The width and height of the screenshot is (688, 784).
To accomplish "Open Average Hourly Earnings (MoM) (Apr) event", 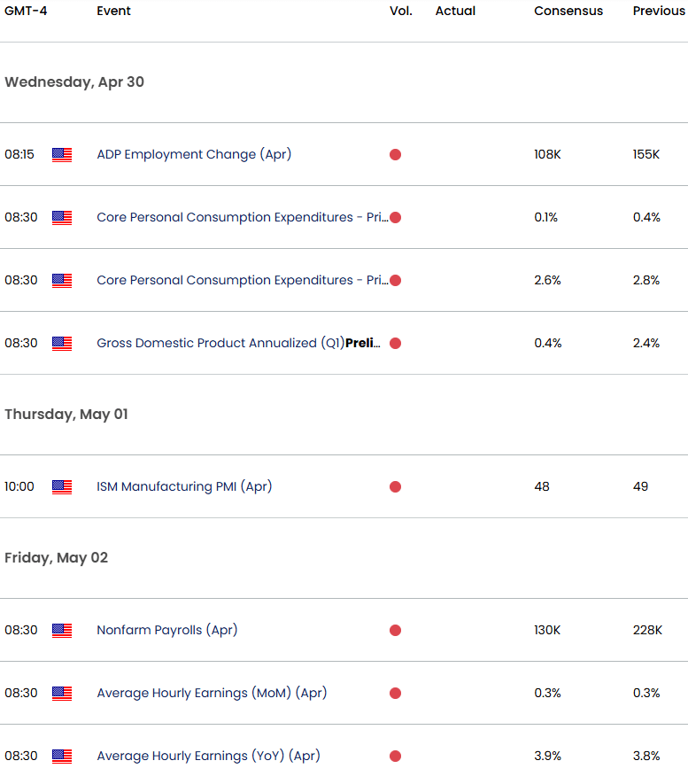I will click(x=212, y=693).
